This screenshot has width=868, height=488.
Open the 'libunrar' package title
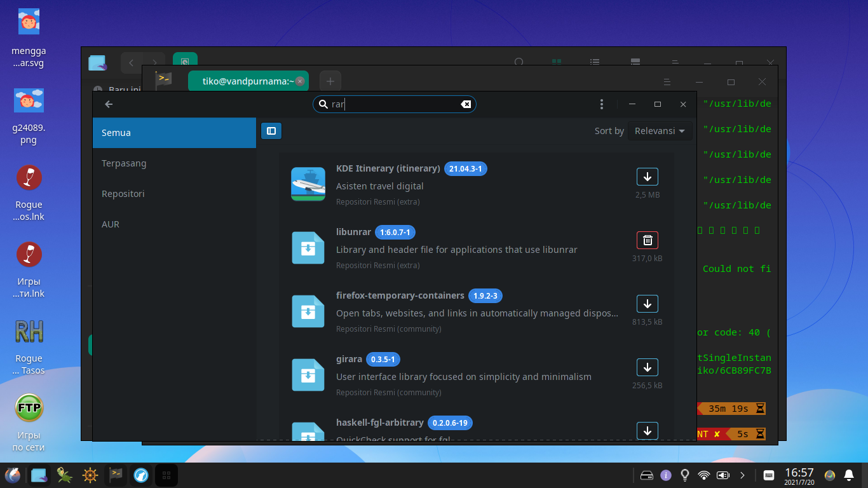[x=353, y=232]
